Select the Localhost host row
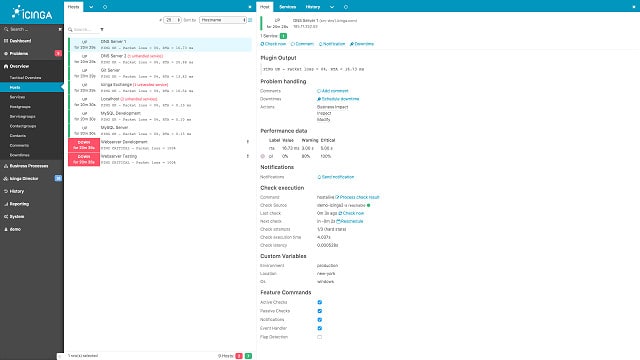This screenshot has width=640, height=360. point(160,102)
